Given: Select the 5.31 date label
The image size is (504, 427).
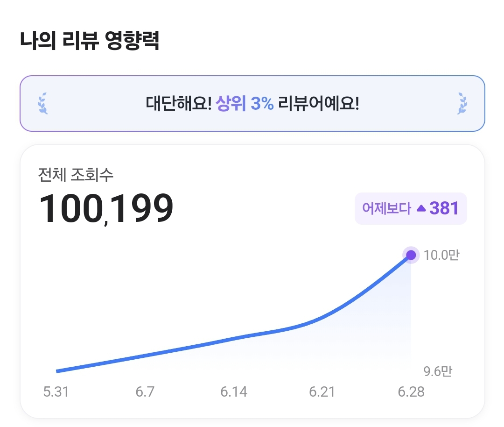Looking at the screenshot, I should [x=56, y=392].
